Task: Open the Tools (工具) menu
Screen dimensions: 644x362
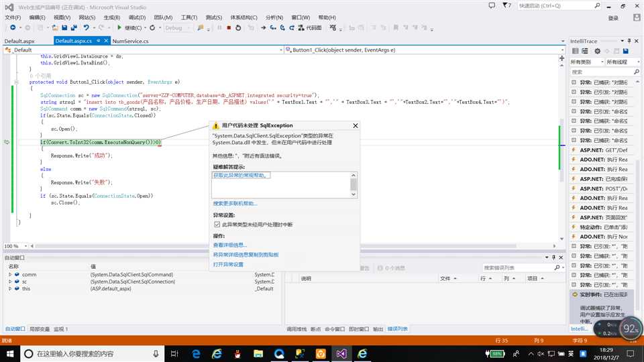Action: point(189,17)
